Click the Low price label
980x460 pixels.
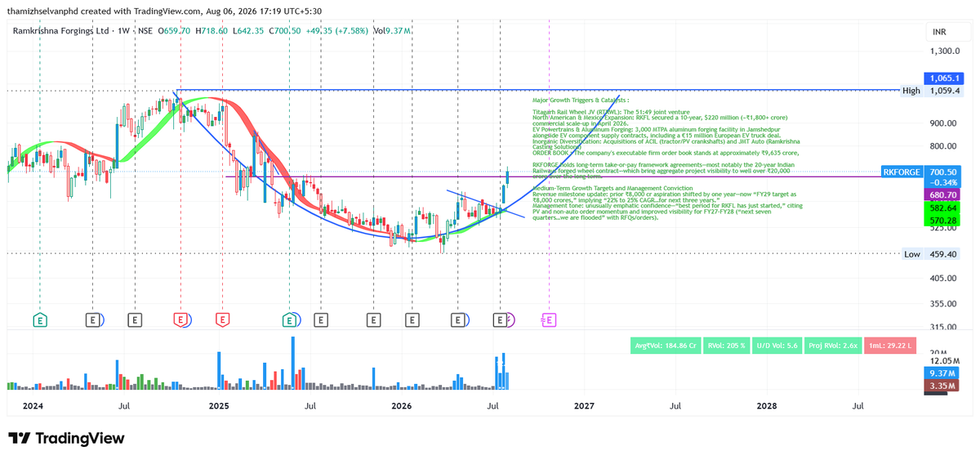pyautogui.click(x=911, y=254)
